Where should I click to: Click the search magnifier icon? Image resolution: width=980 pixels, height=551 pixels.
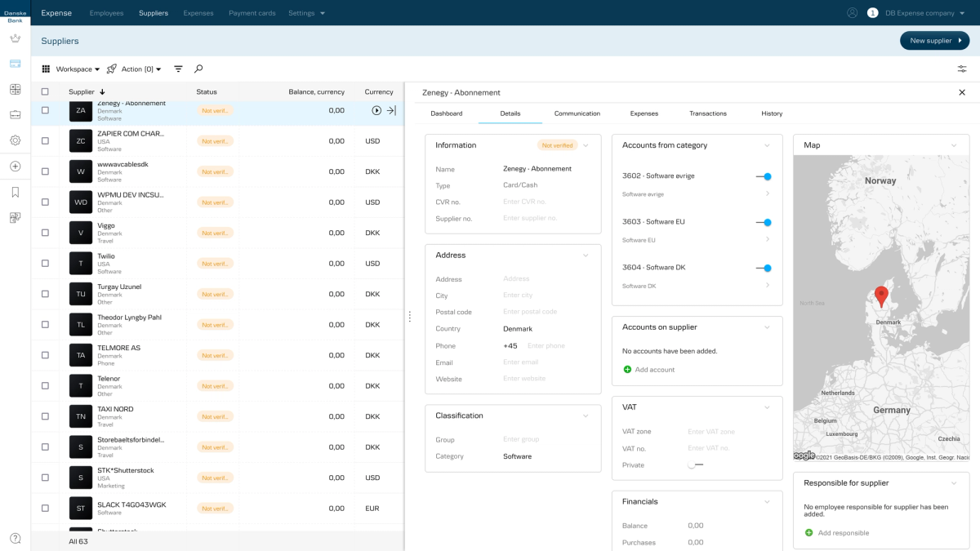click(198, 69)
